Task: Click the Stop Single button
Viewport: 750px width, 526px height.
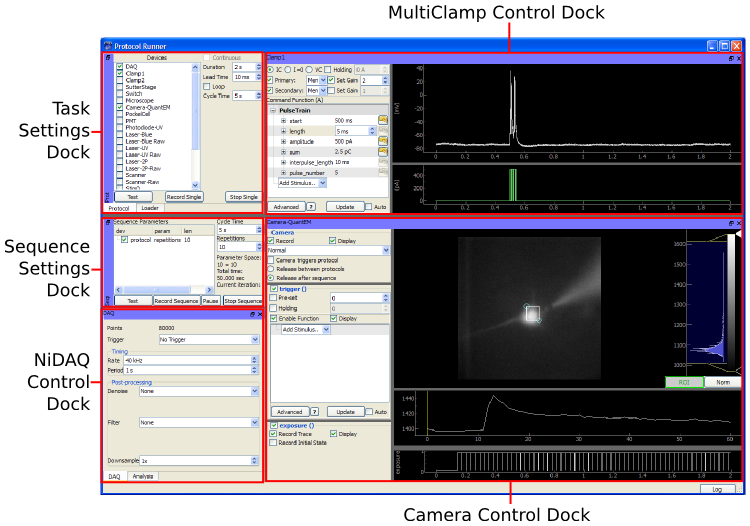Action: pos(243,197)
